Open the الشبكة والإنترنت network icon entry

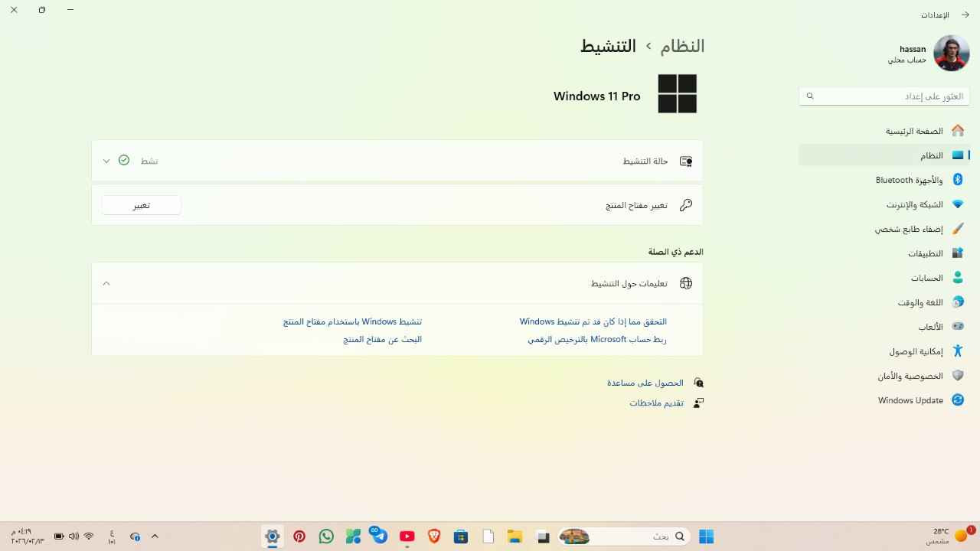[x=957, y=204]
